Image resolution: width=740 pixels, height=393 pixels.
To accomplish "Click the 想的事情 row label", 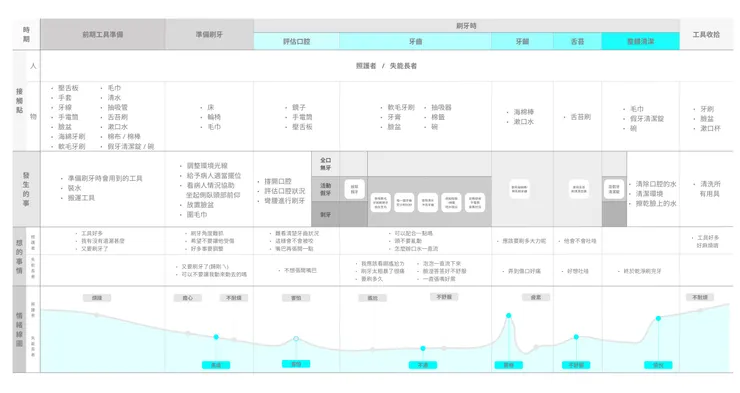I will coord(19,256).
